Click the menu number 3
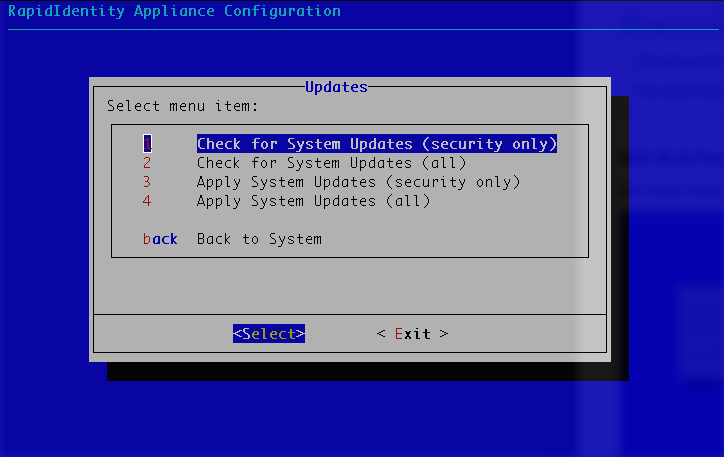Viewport: 724px width, 457px height. pos(147,182)
